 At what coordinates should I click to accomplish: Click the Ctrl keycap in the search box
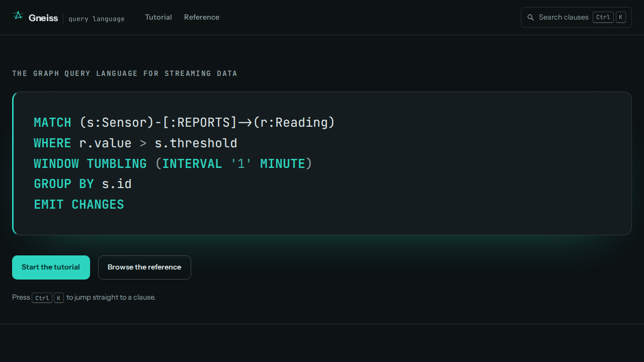point(603,18)
